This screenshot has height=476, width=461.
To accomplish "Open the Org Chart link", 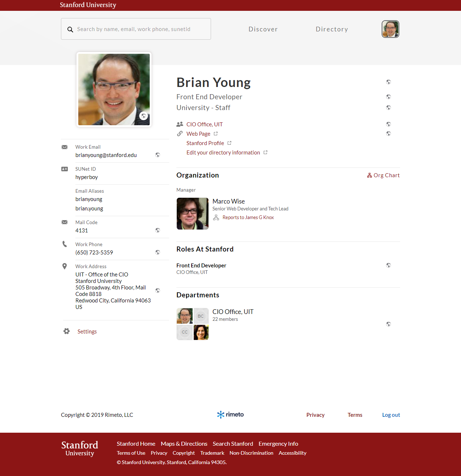I will pyautogui.click(x=383, y=175).
